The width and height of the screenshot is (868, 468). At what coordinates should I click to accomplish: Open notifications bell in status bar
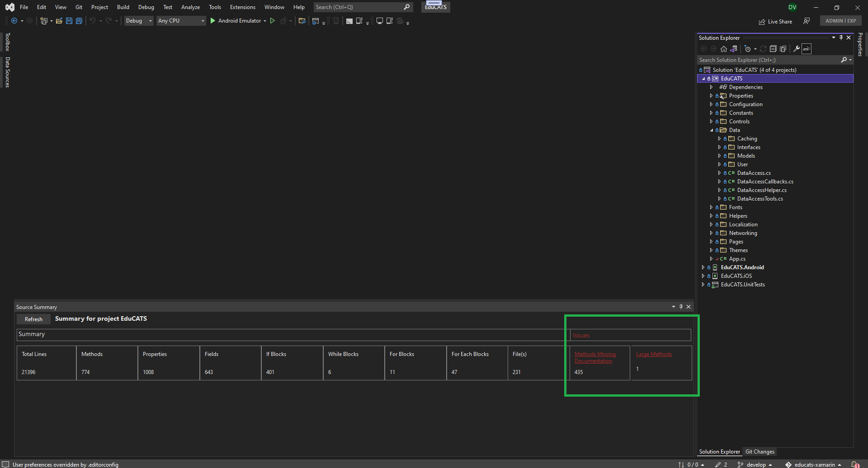click(x=855, y=464)
